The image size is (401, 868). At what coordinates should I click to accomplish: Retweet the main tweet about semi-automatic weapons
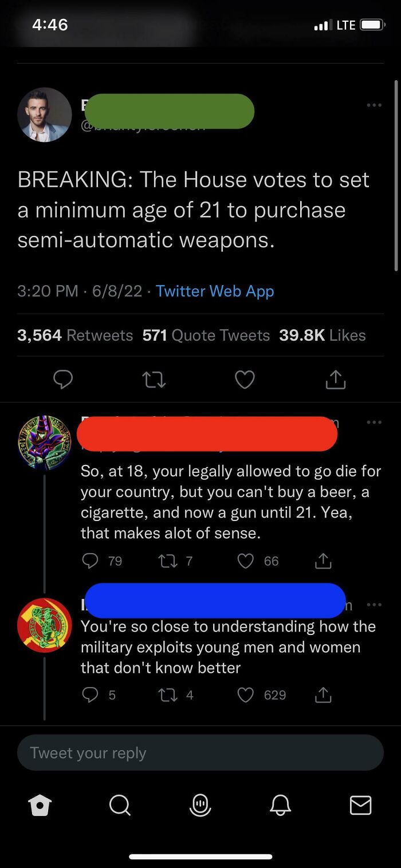(x=154, y=379)
